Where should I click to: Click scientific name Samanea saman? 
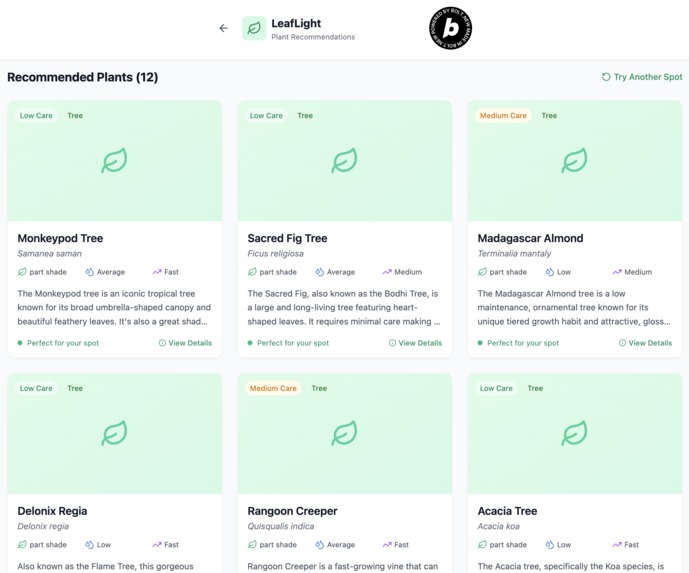tap(50, 254)
